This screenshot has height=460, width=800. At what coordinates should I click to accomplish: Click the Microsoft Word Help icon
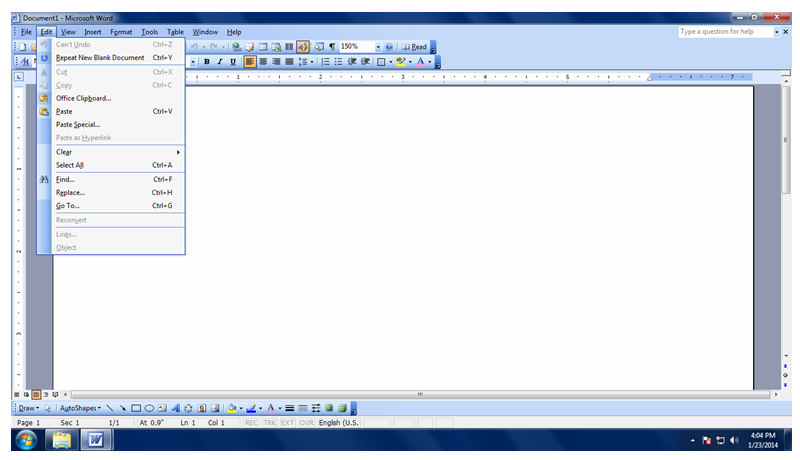(x=389, y=47)
